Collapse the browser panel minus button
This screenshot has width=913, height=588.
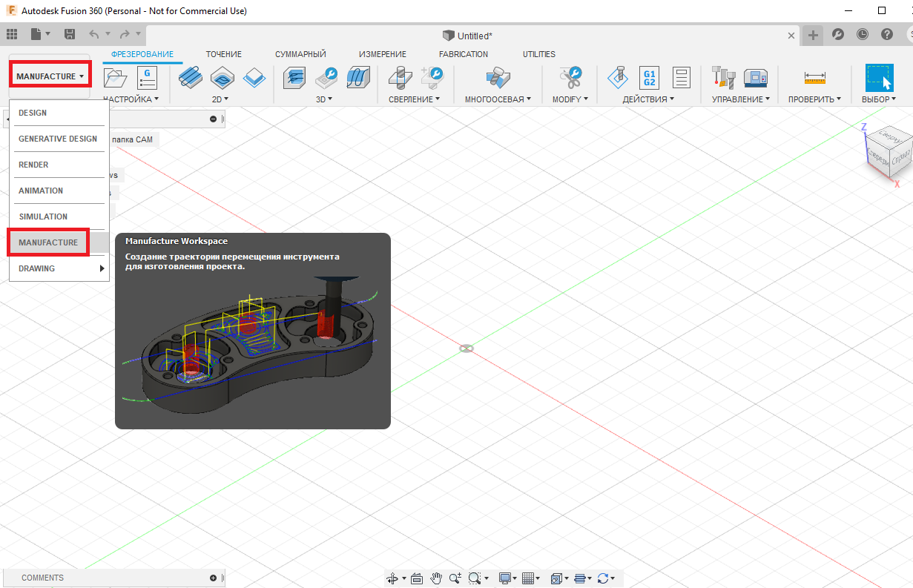[x=213, y=119]
